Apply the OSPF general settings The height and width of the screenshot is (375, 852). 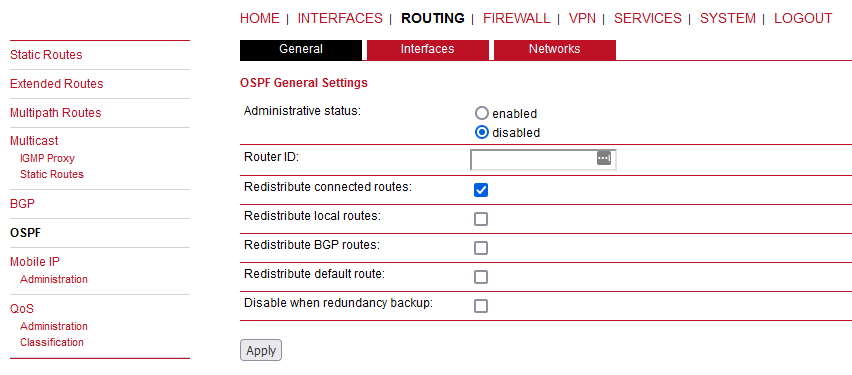click(261, 351)
